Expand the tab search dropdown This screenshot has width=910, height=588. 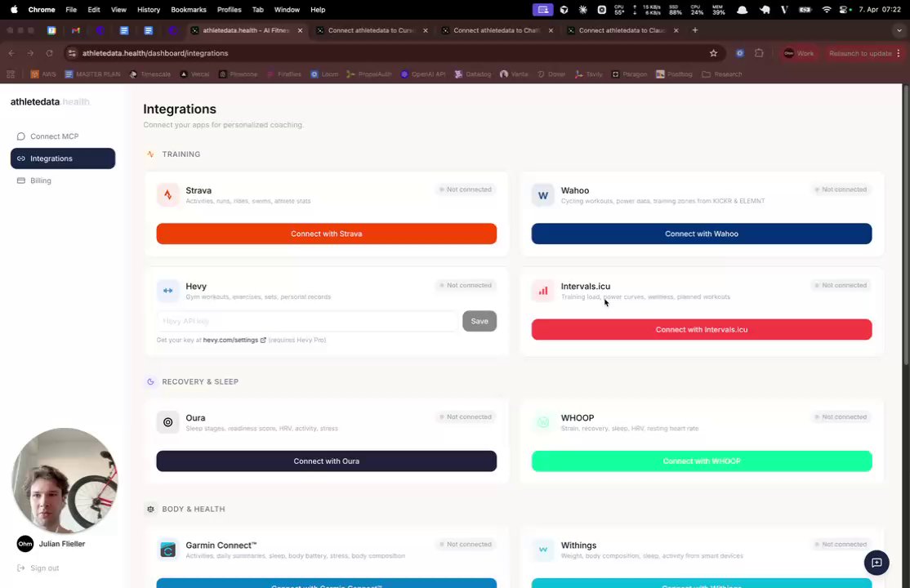pyautogui.click(x=899, y=30)
